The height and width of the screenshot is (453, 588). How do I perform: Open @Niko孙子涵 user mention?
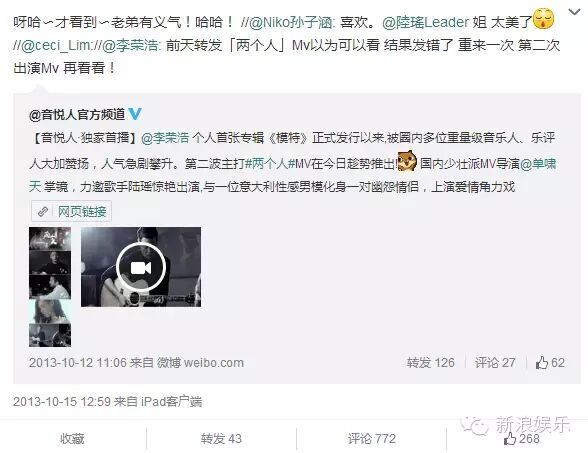(x=291, y=23)
